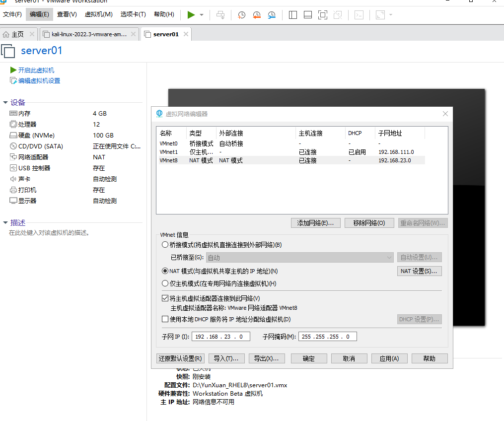Screen dimensions: 504x421
Task: Select the VMnet1 row in network list
Action: (x=292, y=152)
